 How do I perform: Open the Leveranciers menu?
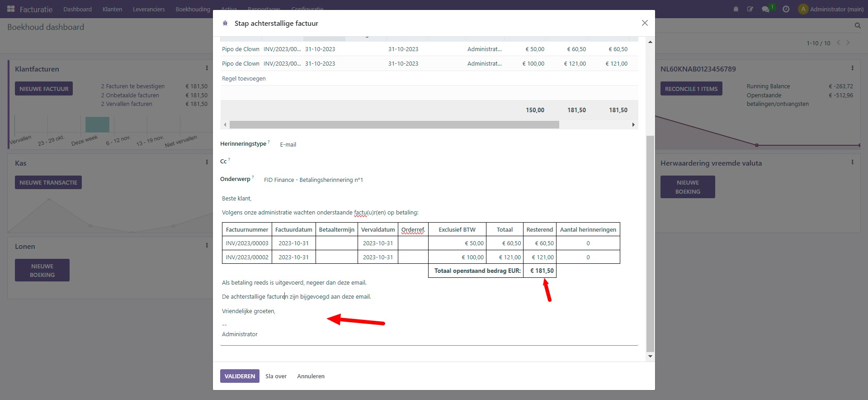149,9
